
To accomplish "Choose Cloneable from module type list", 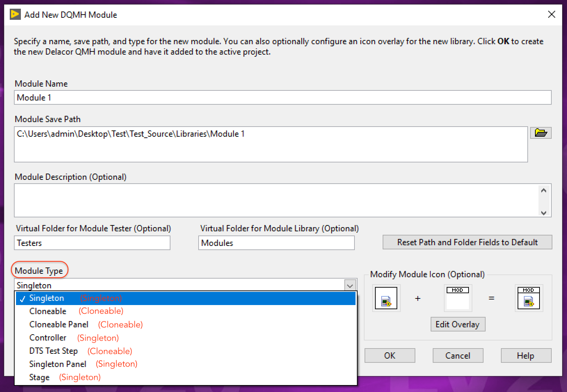I will click(x=186, y=311).
